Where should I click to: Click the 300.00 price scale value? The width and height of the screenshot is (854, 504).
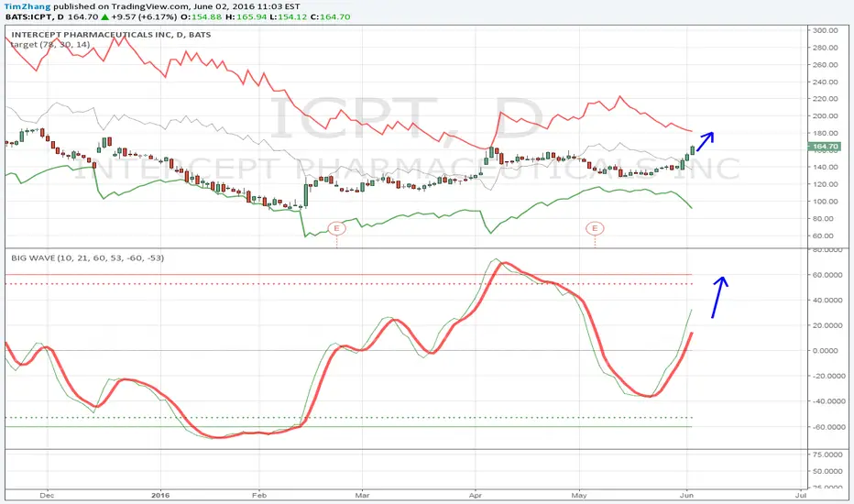click(825, 30)
